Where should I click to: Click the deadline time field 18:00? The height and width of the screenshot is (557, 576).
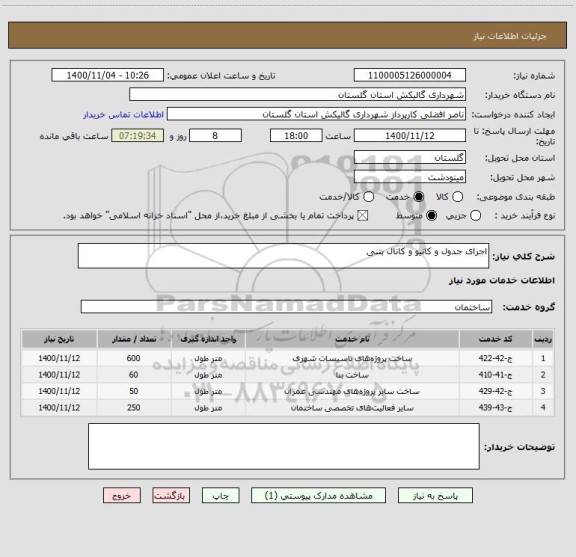(296, 136)
